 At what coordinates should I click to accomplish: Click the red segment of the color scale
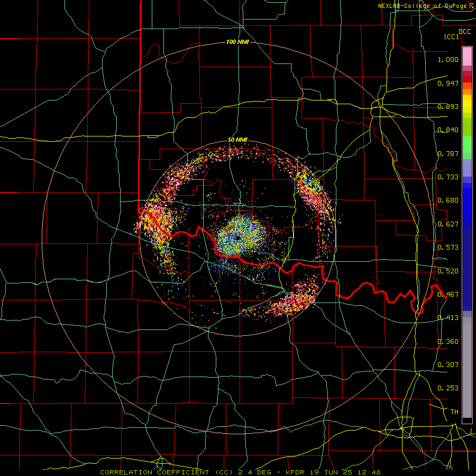(467, 79)
